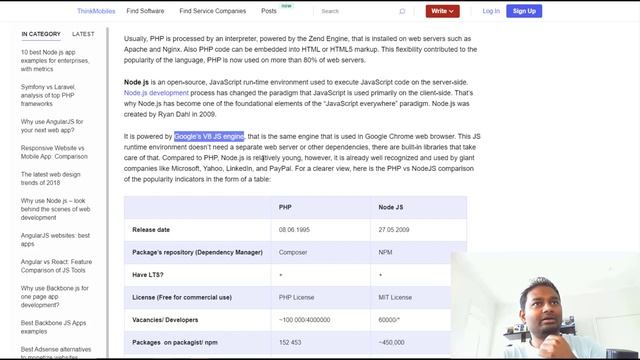Screen dimensions: 640x360
Task: Open 'Best Backbone JS Apps examples' article
Action: [53, 327]
